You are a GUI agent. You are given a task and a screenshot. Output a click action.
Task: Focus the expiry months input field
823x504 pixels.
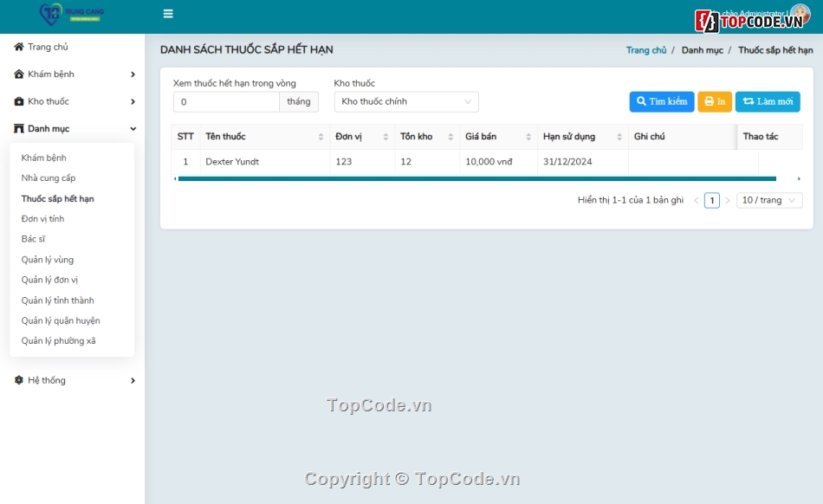[226, 101]
